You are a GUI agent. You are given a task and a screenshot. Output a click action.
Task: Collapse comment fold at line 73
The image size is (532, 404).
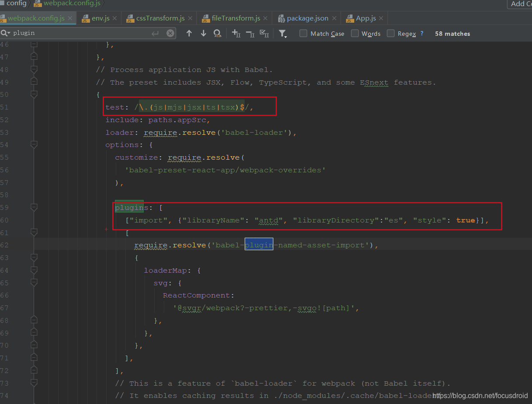pos(34,383)
